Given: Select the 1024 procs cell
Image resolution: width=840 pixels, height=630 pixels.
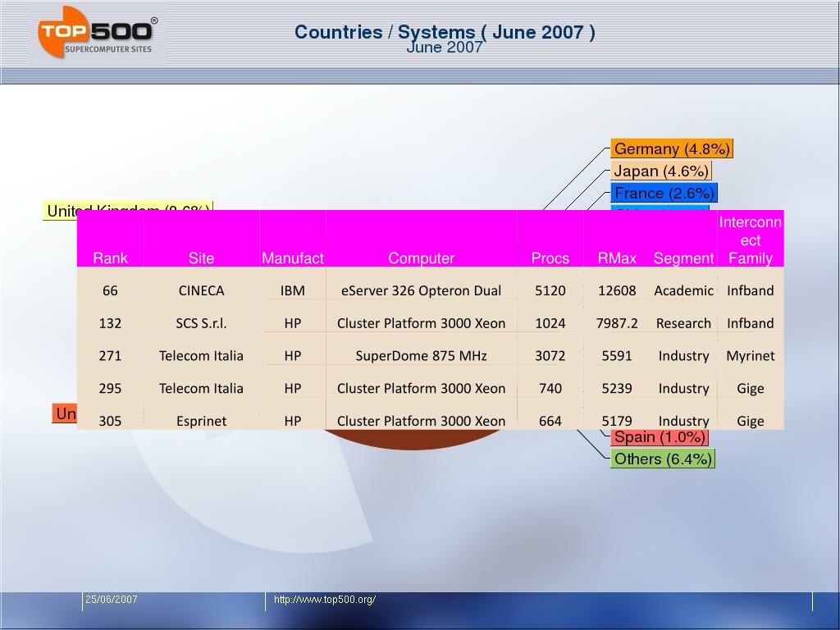Looking at the screenshot, I should point(550,323).
